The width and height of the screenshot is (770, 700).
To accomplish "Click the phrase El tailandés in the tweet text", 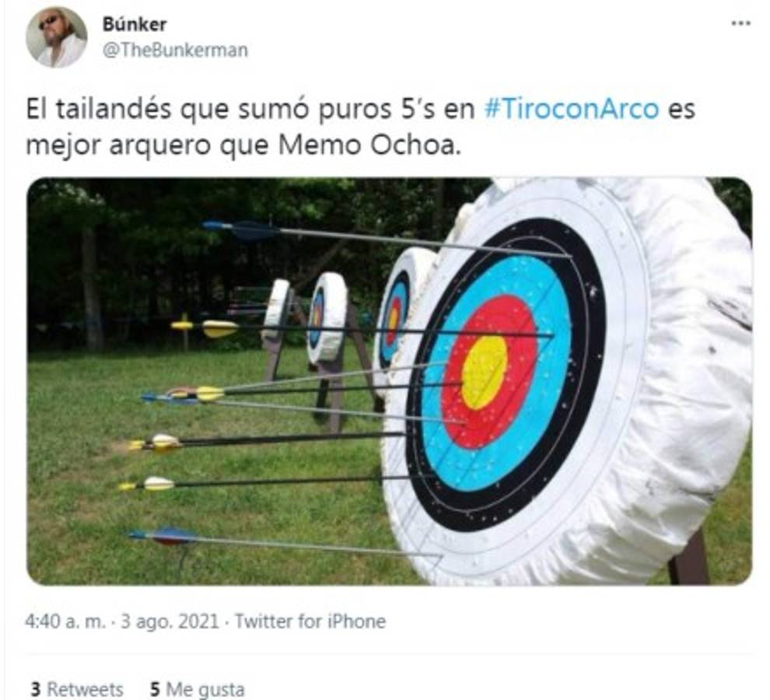I will click(100, 109).
